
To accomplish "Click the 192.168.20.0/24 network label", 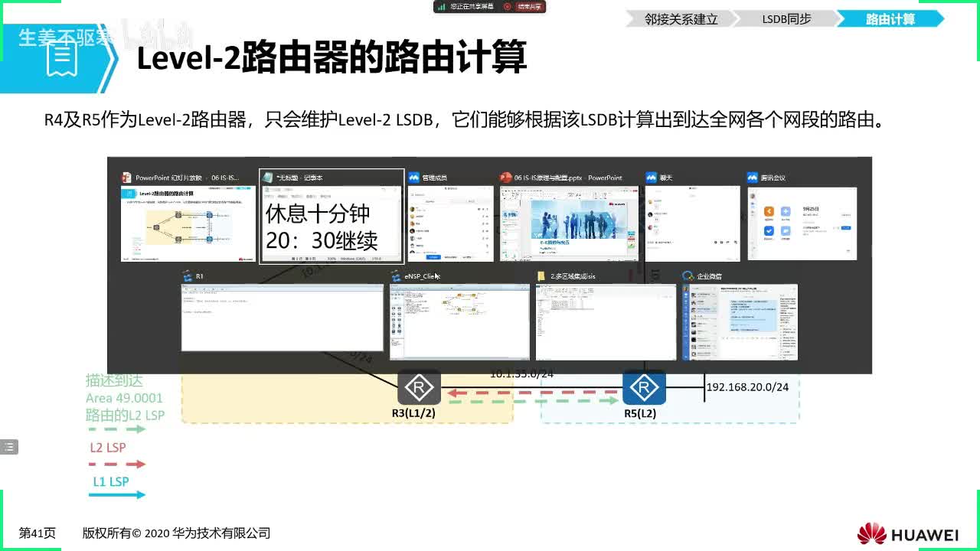I will pos(747,387).
